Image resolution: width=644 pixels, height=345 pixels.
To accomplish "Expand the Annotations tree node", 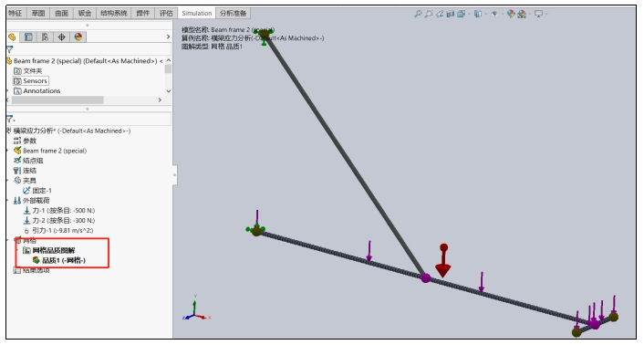I will pos(37,90).
